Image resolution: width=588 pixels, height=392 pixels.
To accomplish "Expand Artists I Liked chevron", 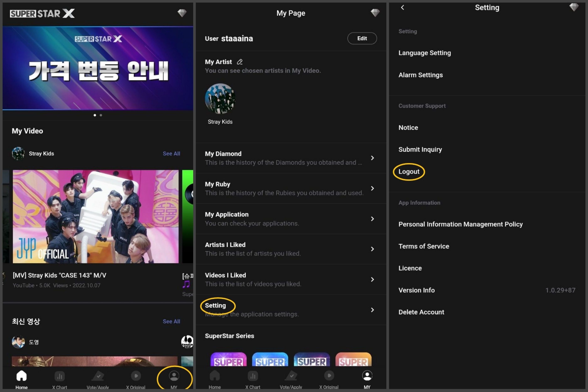I will coord(372,249).
